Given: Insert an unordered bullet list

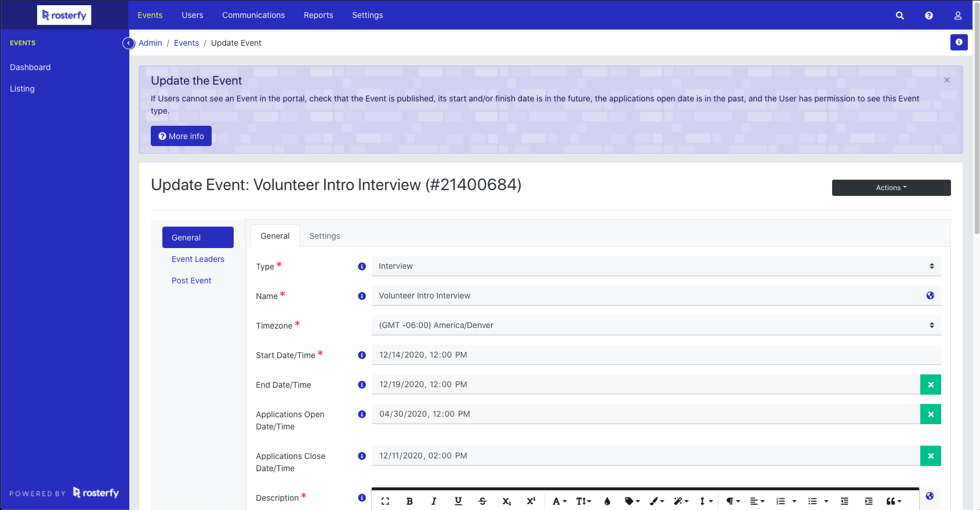Looking at the screenshot, I should [812, 501].
